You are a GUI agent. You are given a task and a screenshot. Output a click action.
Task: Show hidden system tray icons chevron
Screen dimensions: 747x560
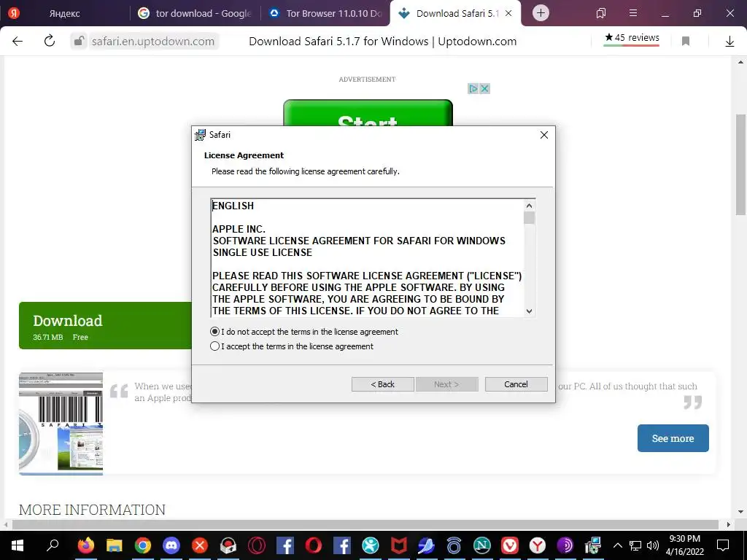coord(617,545)
